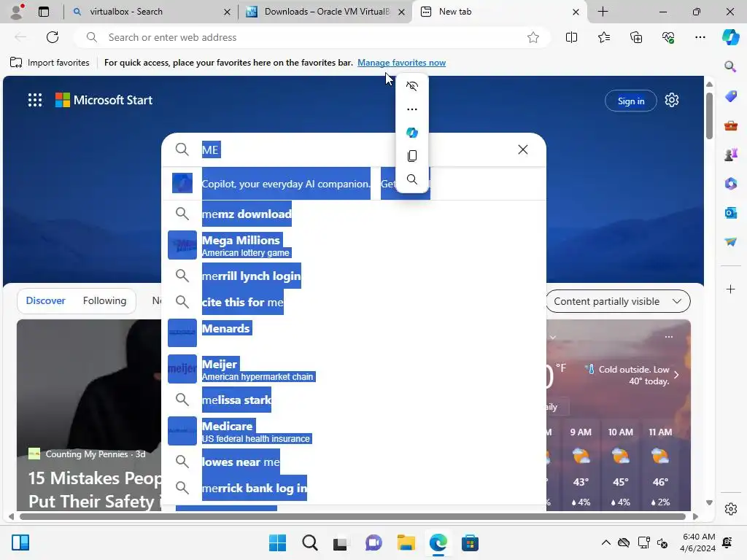The image size is (747, 560).
Task: Select 'cite this for me' suggestion
Action: pos(354,302)
